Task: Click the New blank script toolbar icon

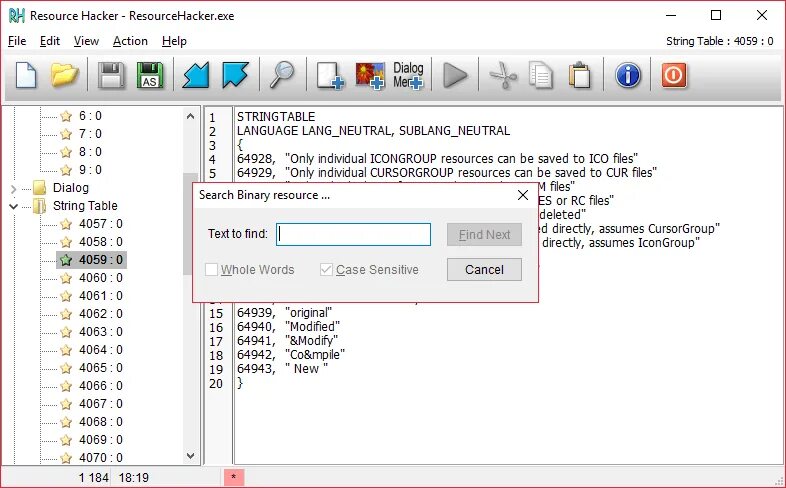Action: 26,75
